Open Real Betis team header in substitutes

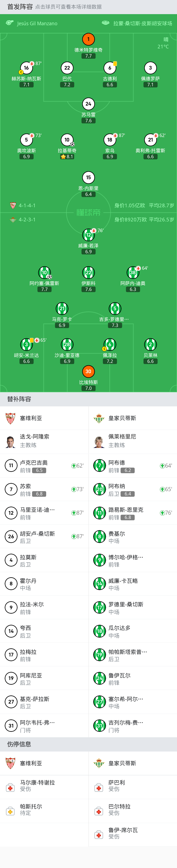[133, 418]
